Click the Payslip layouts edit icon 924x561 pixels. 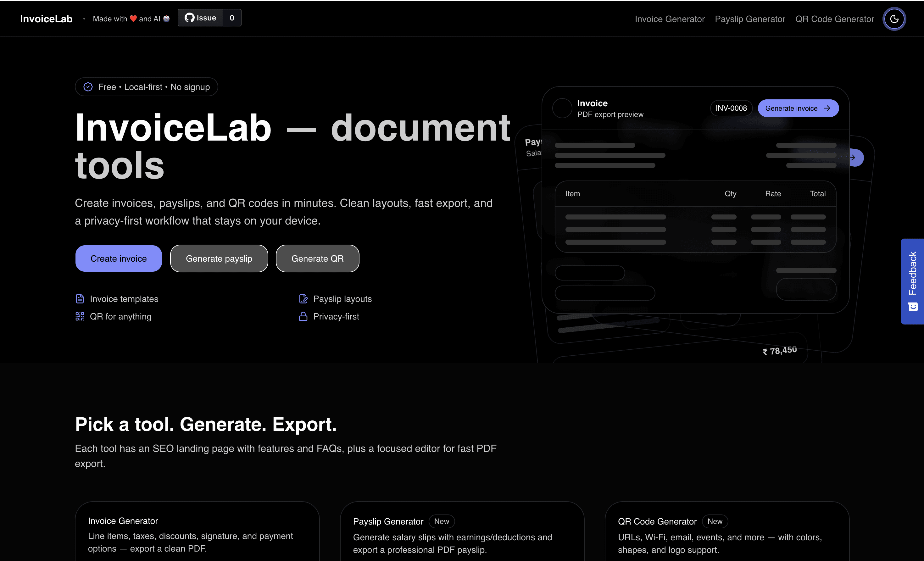(303, 298)
